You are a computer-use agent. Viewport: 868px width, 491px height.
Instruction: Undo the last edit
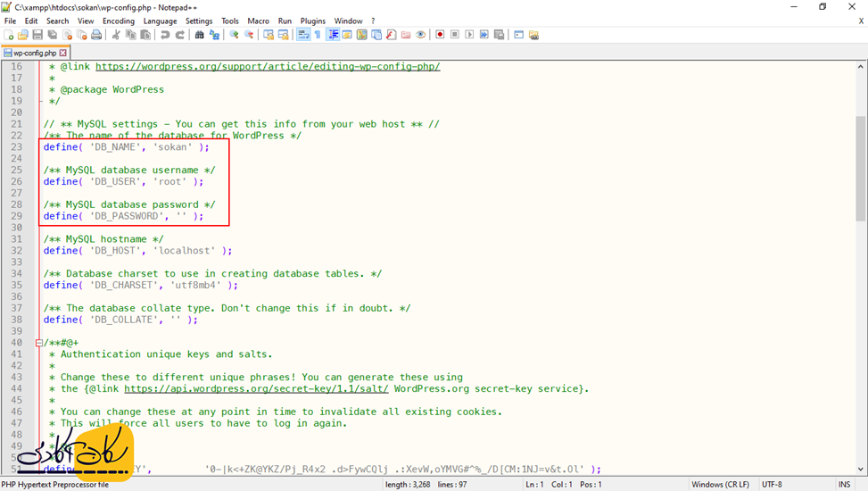[x=165, y=35]
